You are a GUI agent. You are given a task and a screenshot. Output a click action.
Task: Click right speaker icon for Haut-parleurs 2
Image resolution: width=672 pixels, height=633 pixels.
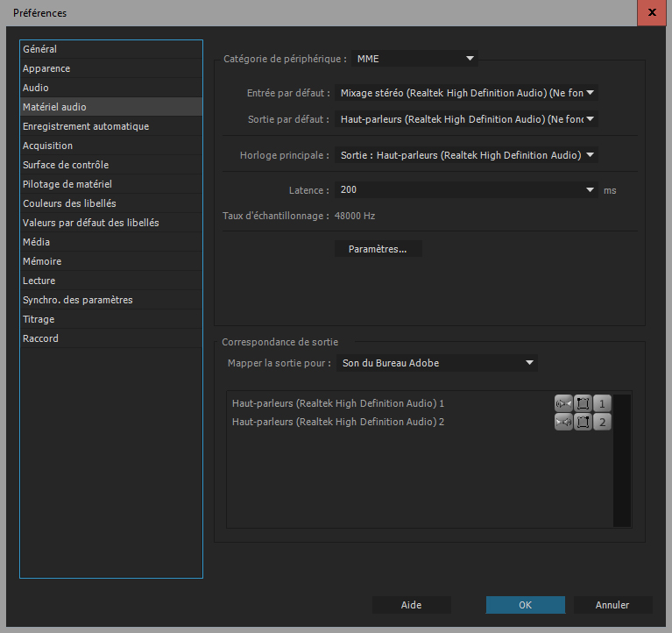pos(562,423)
